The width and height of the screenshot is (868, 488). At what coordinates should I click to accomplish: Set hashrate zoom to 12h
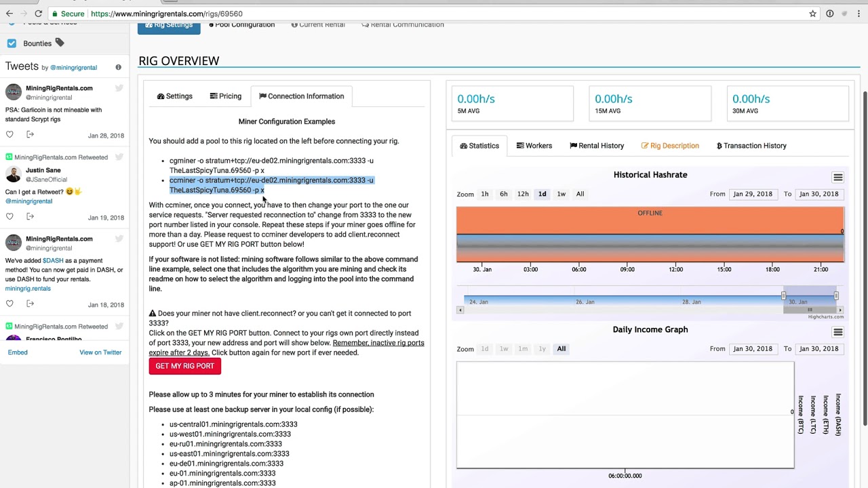(523, 194)
